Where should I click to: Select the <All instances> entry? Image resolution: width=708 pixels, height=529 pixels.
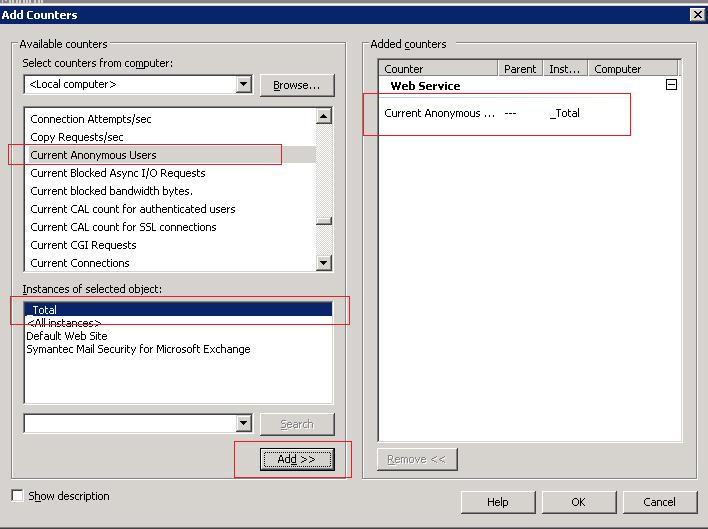178,323
